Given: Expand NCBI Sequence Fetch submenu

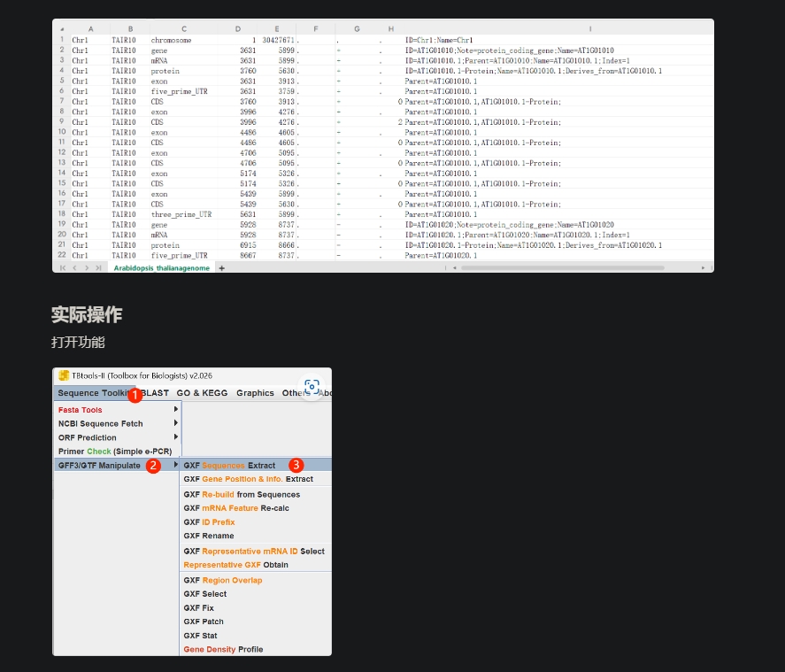Looking at the screenshot, I should tap(175, 423).
